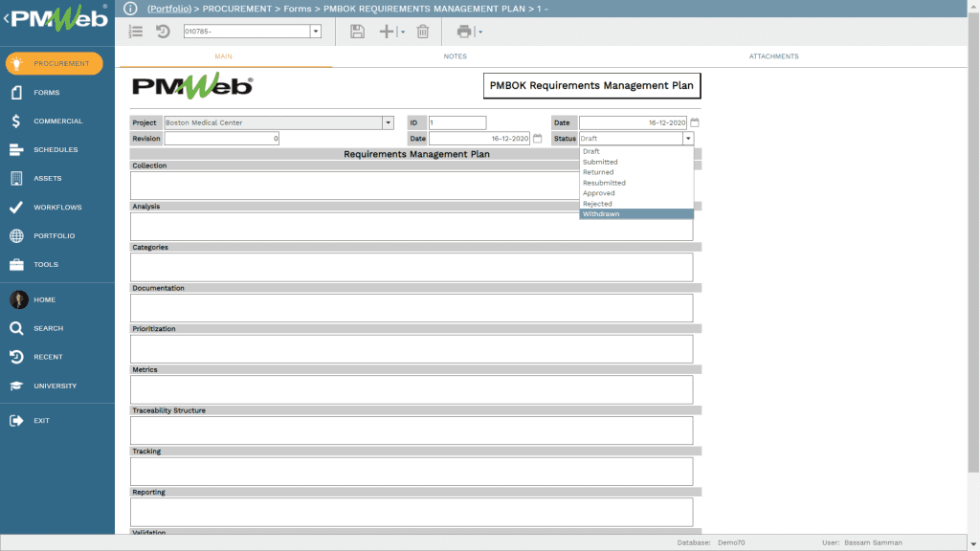The width and height of the screenshot is (980, 551).
Task: Expand the record number 010785 dropdown
Action: pyautogui.click(x=316, y=32)
